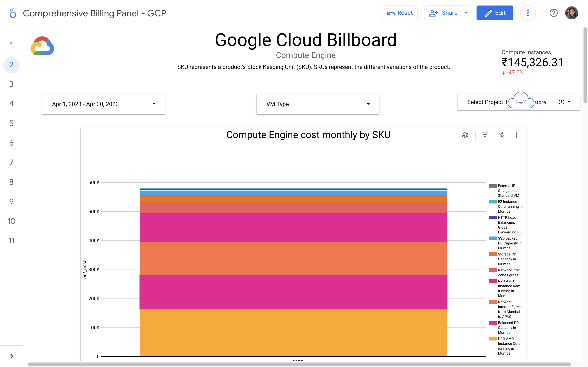Open the help question mark icon

coord(553,13)
